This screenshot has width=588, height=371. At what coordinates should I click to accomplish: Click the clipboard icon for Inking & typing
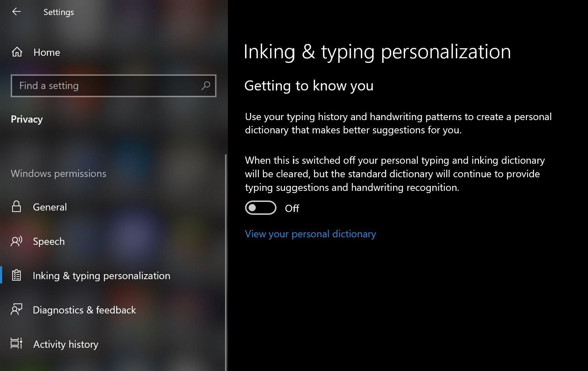point(16,276)
